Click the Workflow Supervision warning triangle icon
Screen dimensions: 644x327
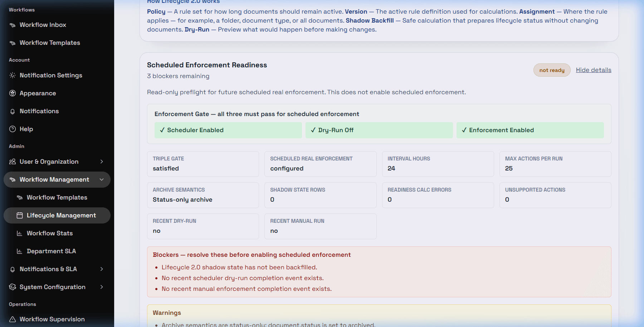click(x=13, y=319)
